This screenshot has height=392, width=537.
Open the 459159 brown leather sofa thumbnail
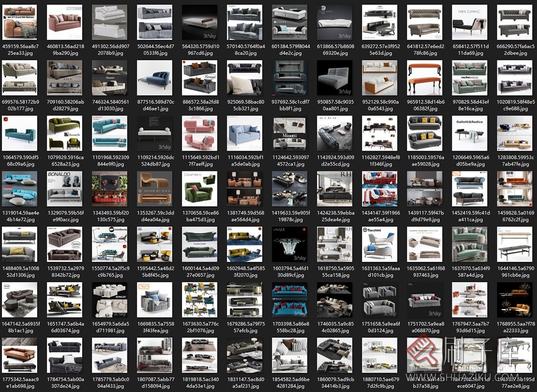[19, 22]
